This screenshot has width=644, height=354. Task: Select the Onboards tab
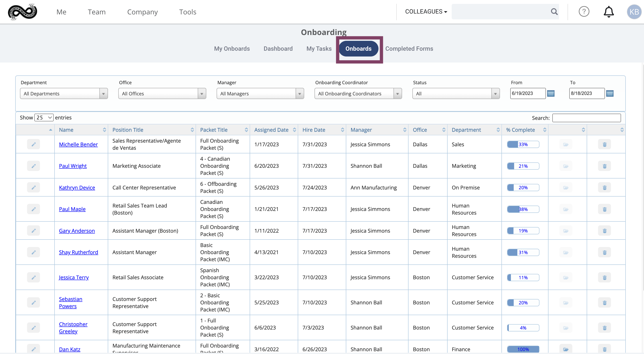[358, 49]
